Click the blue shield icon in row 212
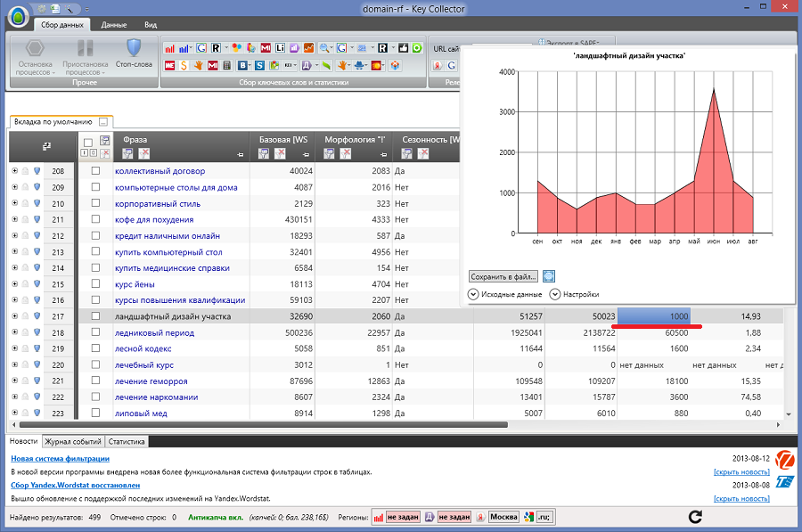 pos(37,236)
